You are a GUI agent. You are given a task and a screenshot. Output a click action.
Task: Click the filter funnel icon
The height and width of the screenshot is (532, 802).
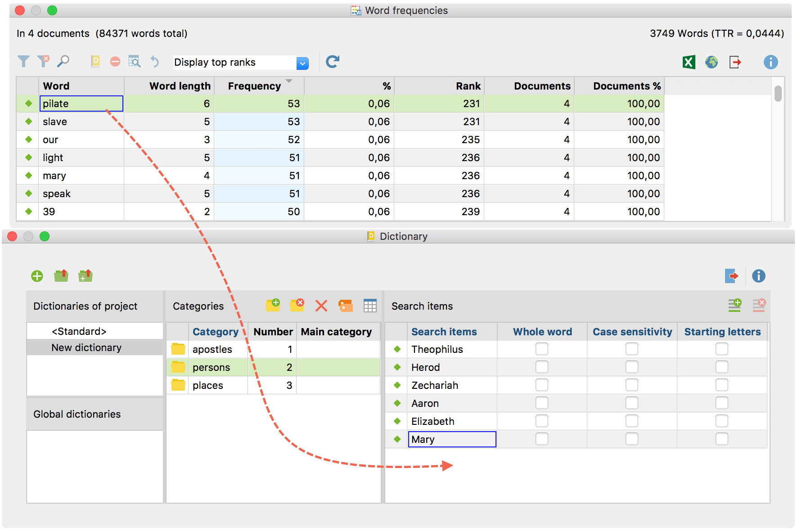(x=23, y=61)
